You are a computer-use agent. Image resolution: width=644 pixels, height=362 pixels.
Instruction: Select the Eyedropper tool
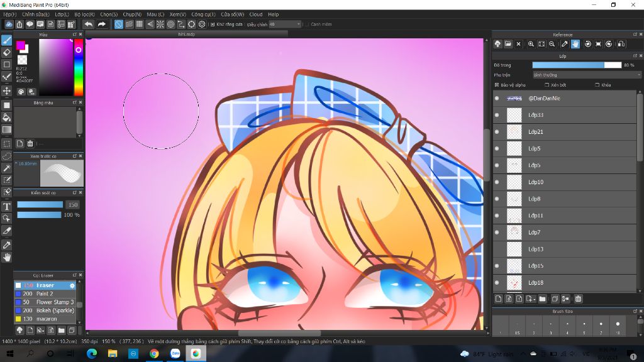tap(6, 245)
